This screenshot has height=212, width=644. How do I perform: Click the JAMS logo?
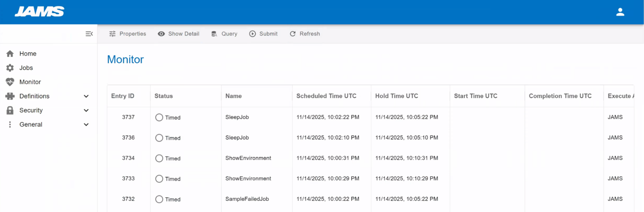click(39, 11)
